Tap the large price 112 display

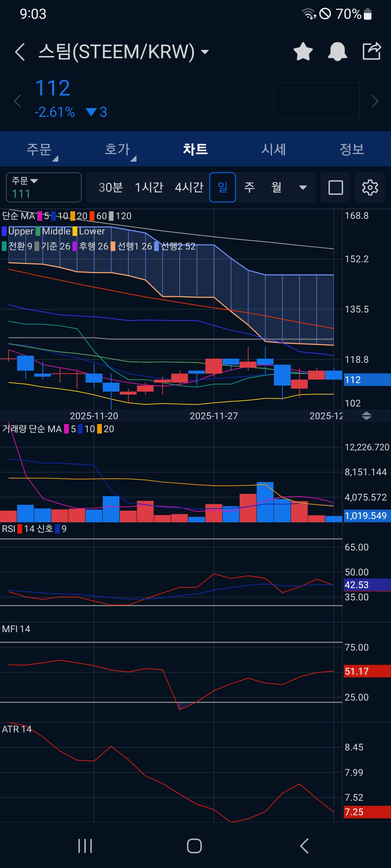(52, 88)
